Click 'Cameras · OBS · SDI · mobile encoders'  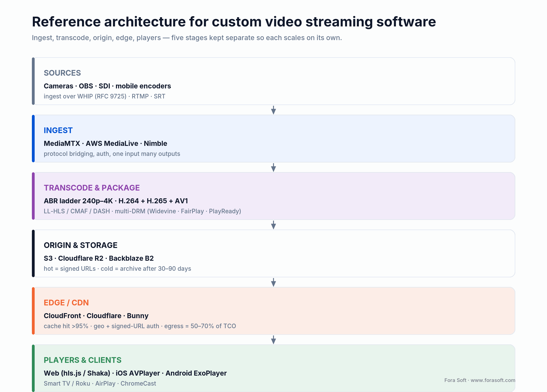click(107, 86)
